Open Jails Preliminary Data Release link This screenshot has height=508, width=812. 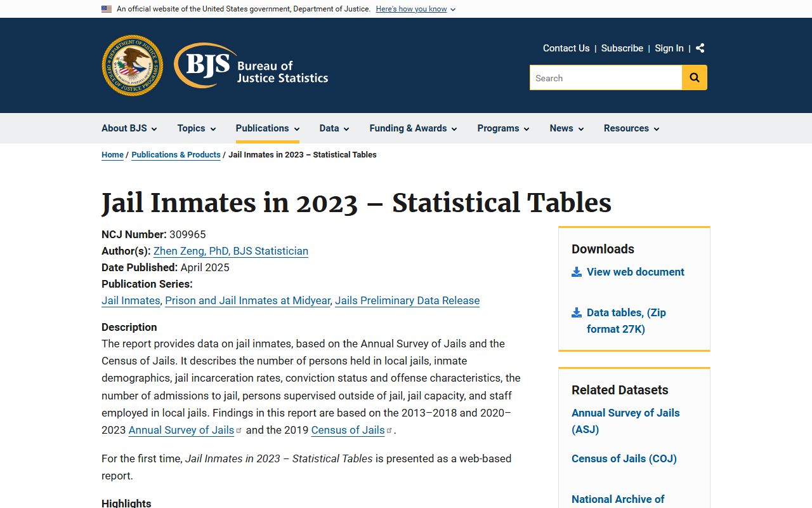coord(407,300)
